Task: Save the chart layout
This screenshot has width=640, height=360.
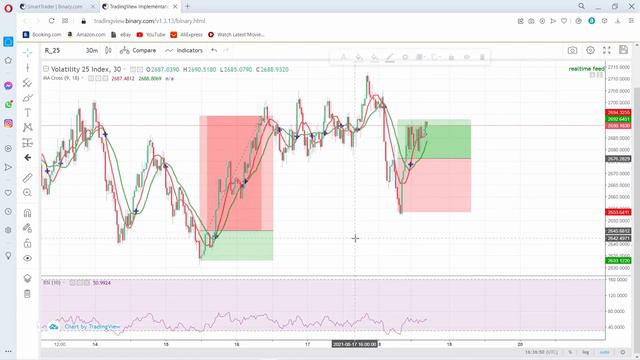Action: tap(623, 50)
